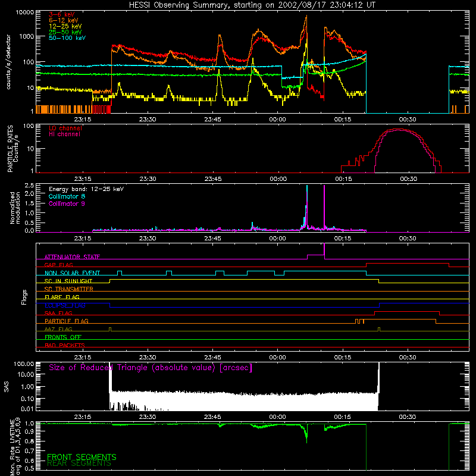
Task: Click the Normalized modulation axis title
Action: (15, 208)
